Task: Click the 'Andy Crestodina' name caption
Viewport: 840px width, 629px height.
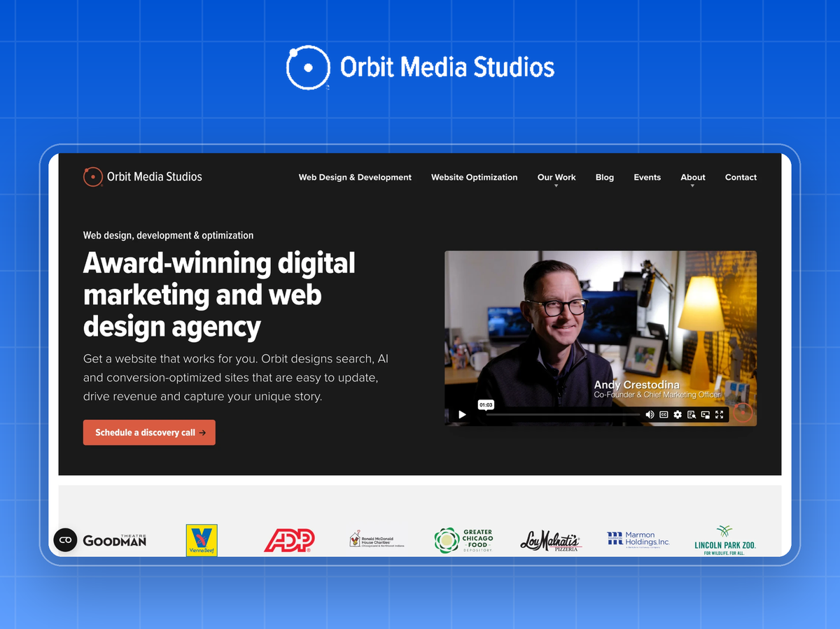Action: [x=636, y=385]
